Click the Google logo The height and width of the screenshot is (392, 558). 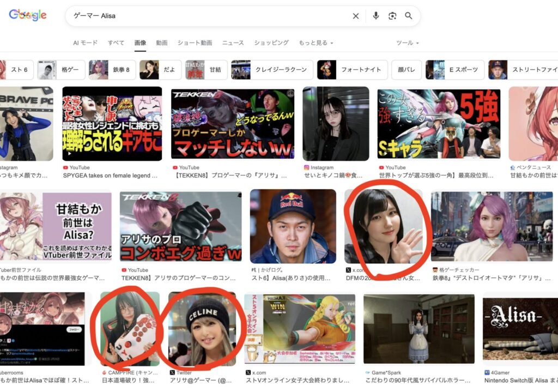28,15
